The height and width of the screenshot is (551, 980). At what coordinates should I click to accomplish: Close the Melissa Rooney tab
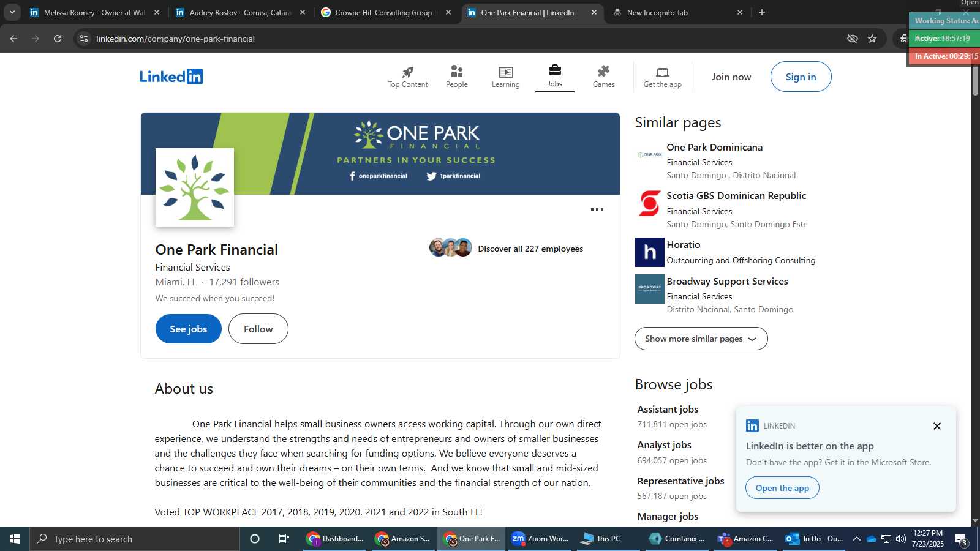157,12
